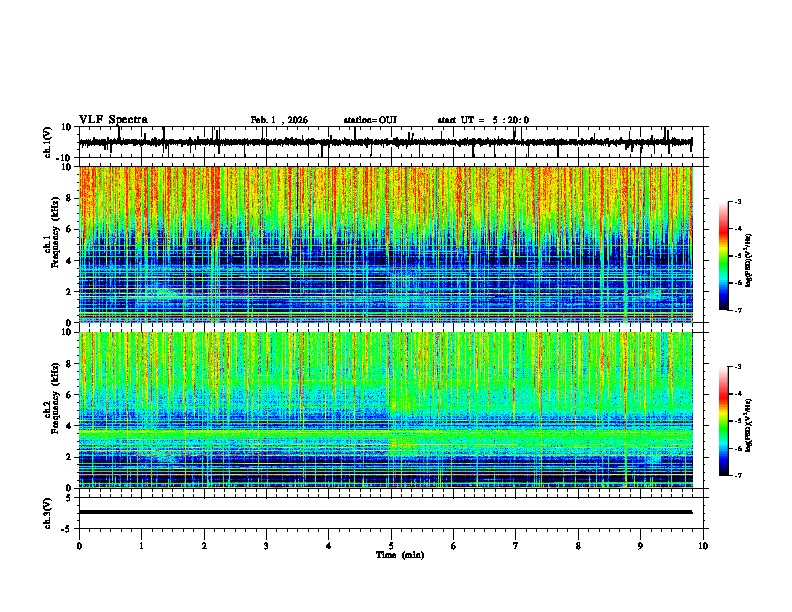792x612 pixels.
Task: Click the "5" tick on the time axis
Action: (x=391, y=546)
